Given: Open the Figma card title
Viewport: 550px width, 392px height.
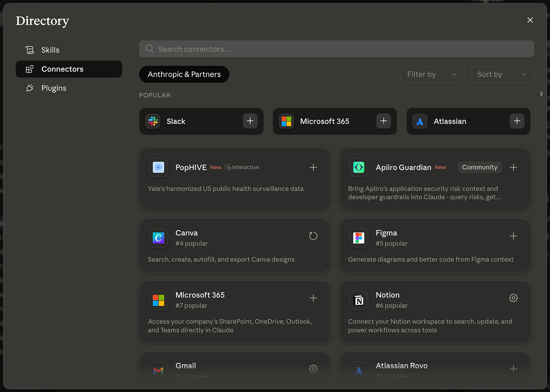Looking at the screenshot, I should (386, 233).
